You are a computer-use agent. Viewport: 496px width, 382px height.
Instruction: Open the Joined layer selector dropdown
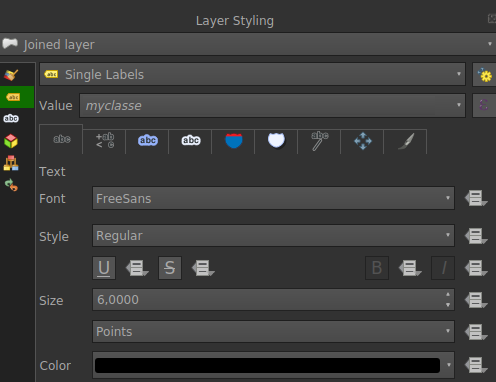tap(248, 44)
